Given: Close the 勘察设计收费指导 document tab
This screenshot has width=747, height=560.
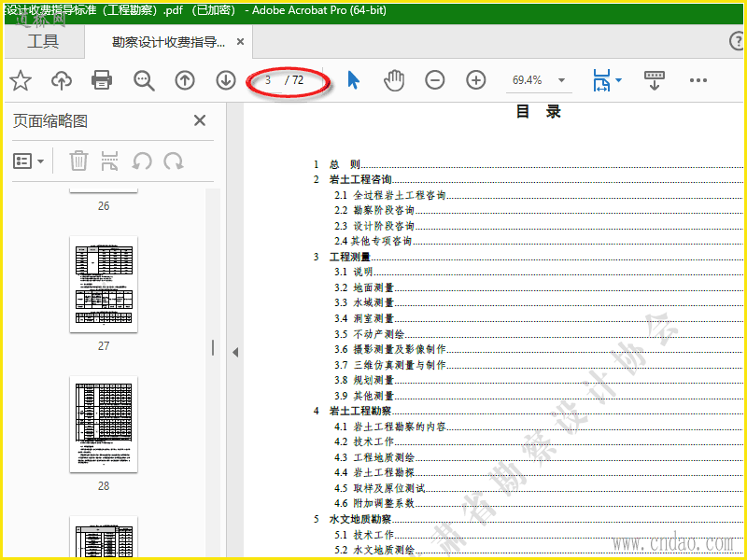Looking at the screenshot, I should coord(241,42).
